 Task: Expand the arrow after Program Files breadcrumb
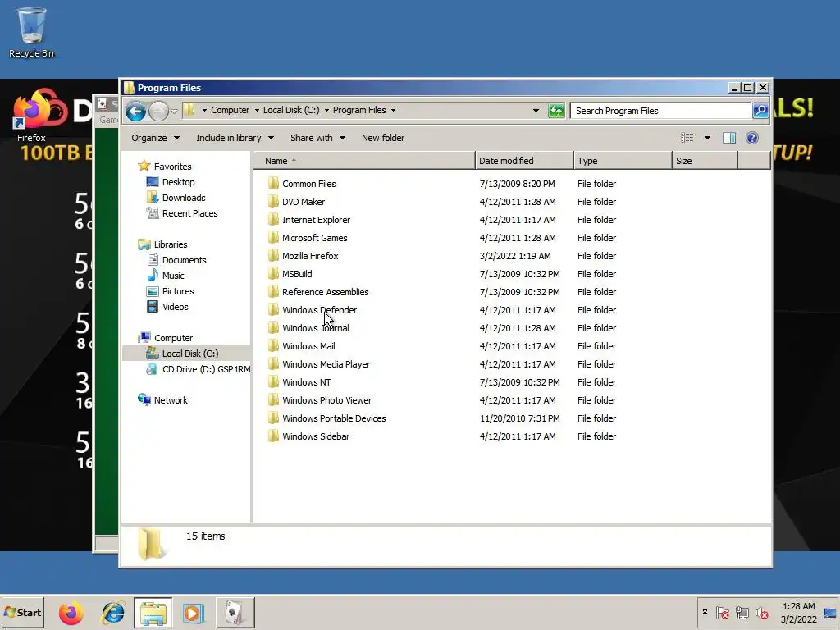click(x=393, y=111)
